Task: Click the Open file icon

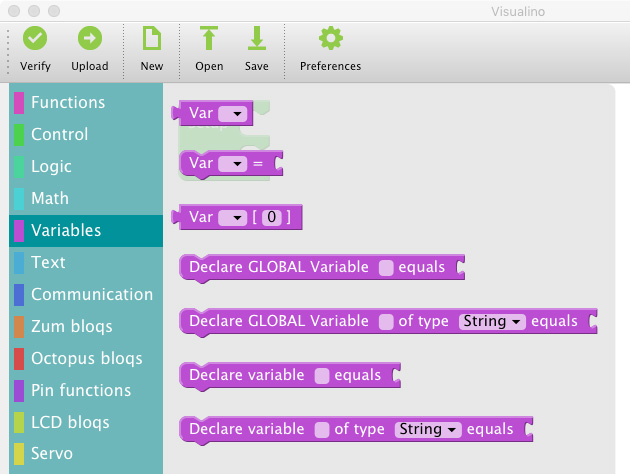Action: coord(209,39)
